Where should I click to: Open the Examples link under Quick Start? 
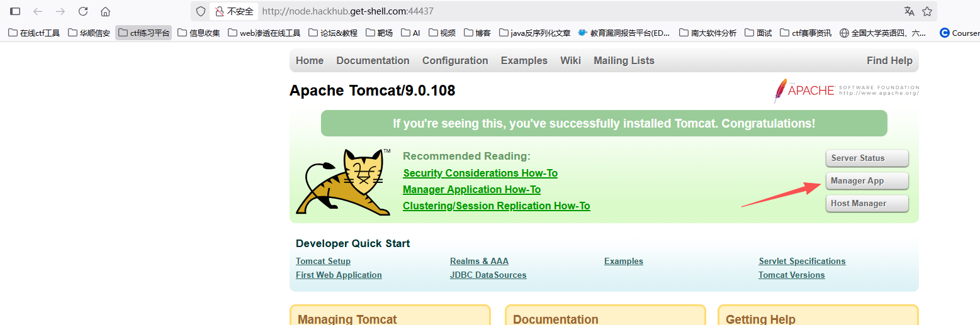tap(624, 261)
